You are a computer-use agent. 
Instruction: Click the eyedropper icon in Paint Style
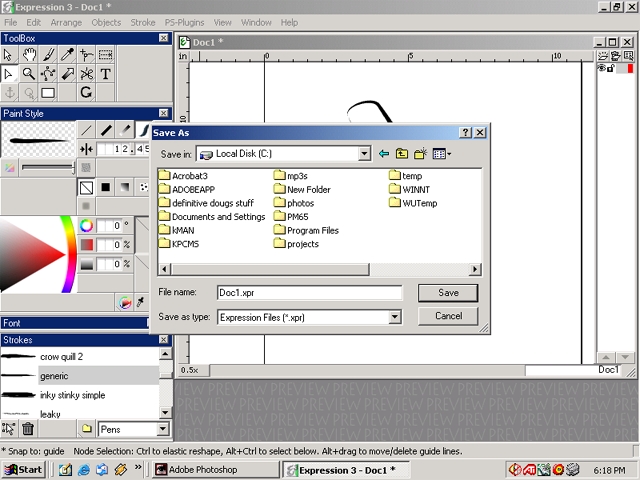140,302
